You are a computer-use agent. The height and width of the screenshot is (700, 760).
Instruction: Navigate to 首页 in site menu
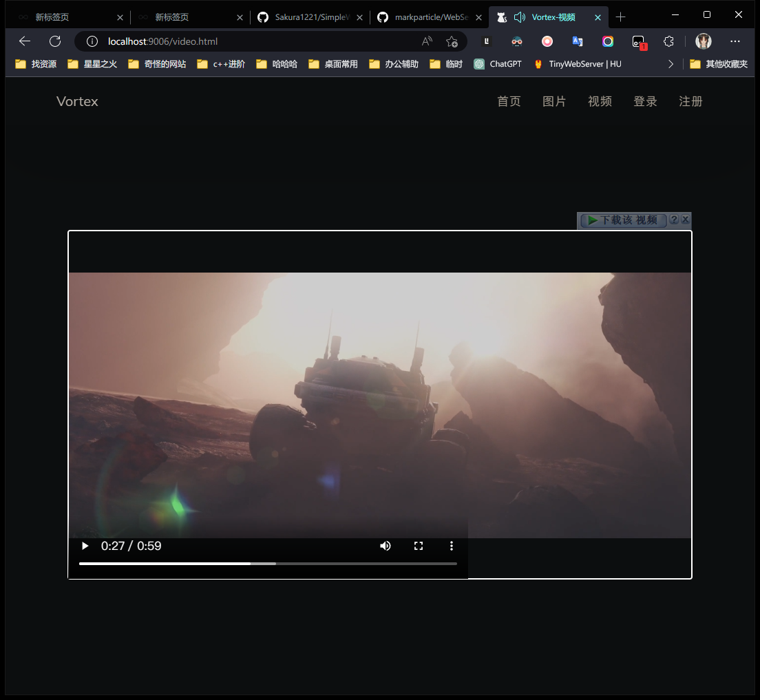pyautogui.click(x=509, y=101)
